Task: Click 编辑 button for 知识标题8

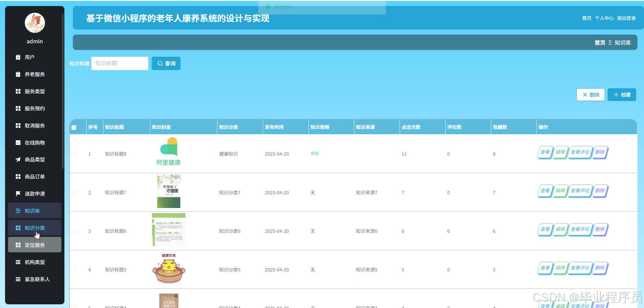Action: (x=560, y=152)
